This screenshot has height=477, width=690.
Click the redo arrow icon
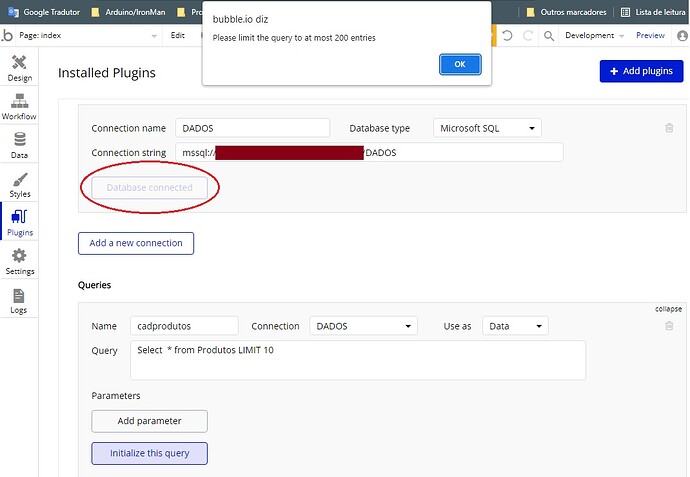click(528, 35)
